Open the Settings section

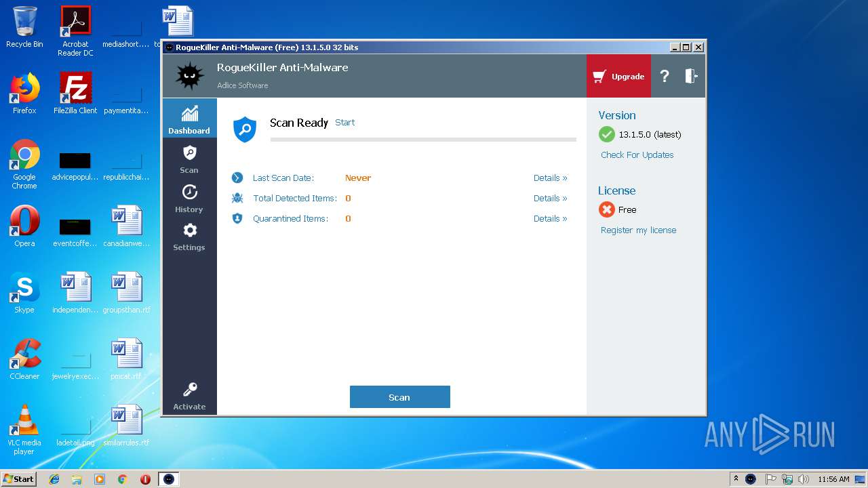coord(189,237)
